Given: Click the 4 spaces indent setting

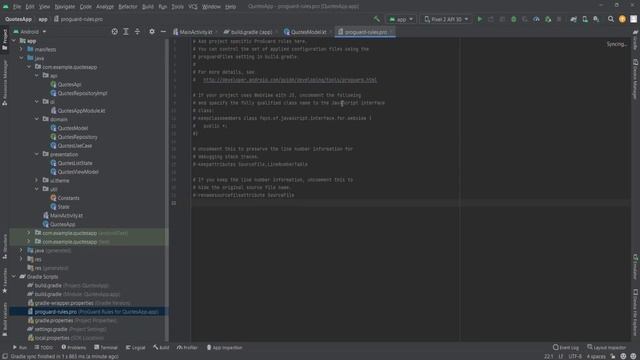Looking at the screenshot, I should click(596, 356).
